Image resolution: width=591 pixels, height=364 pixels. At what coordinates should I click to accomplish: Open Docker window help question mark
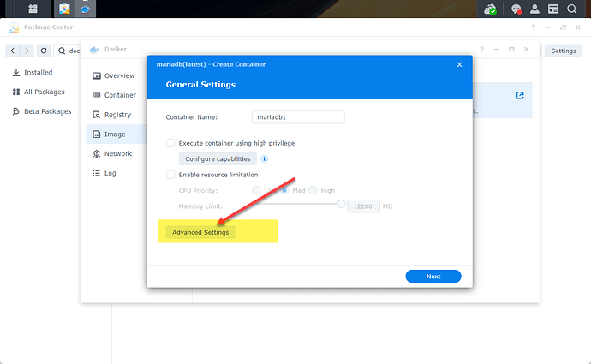pyautogui.click(x=481, y=50)
